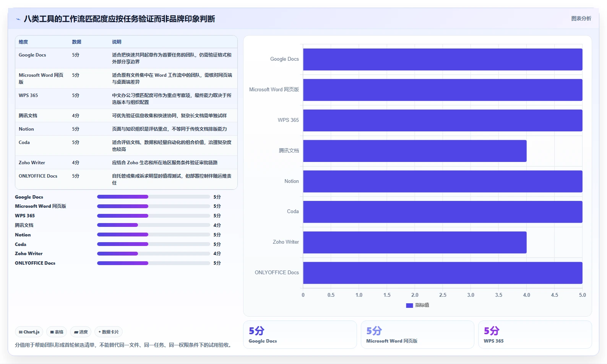The width and height of the screenshot is (607, 364).
Task: Click the 腾讯文档 chart axis label
Action: pyautogui.click(x=289, y=151)
